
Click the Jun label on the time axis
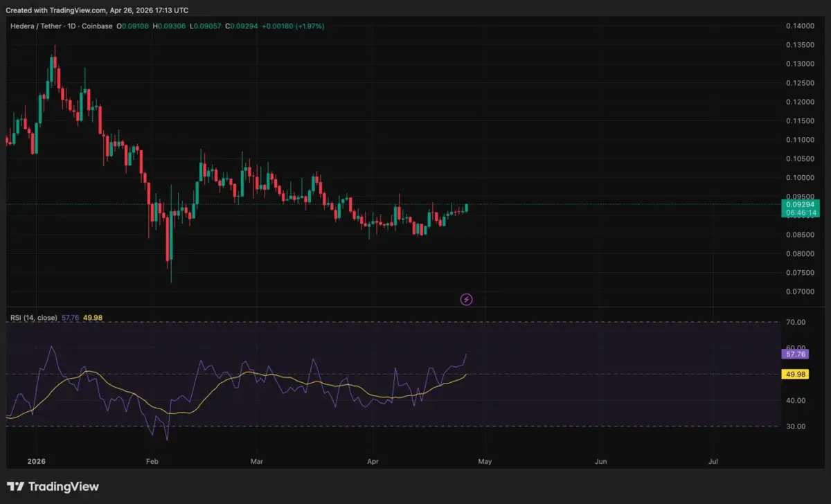pyautogui.click(x=601, y=460)
